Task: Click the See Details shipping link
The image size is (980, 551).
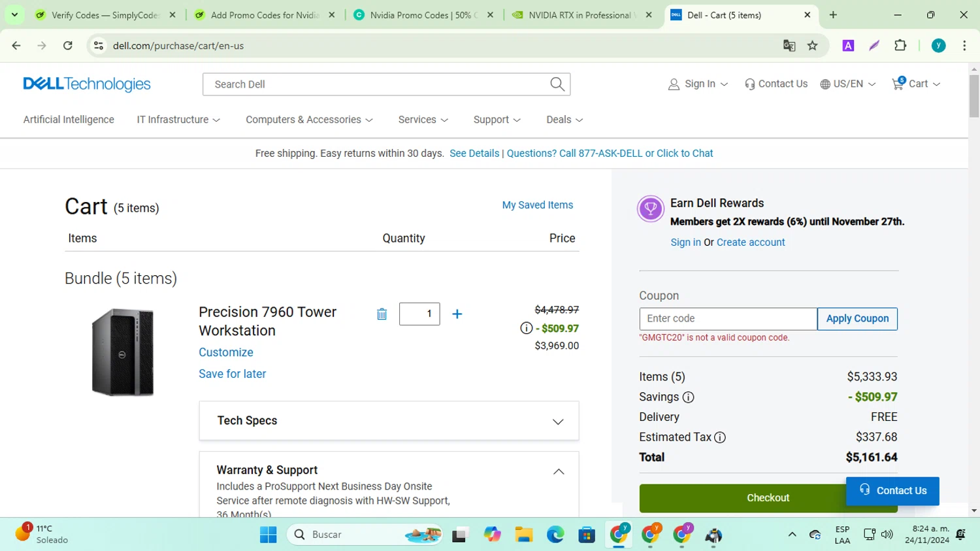Action: click(474, 154)
